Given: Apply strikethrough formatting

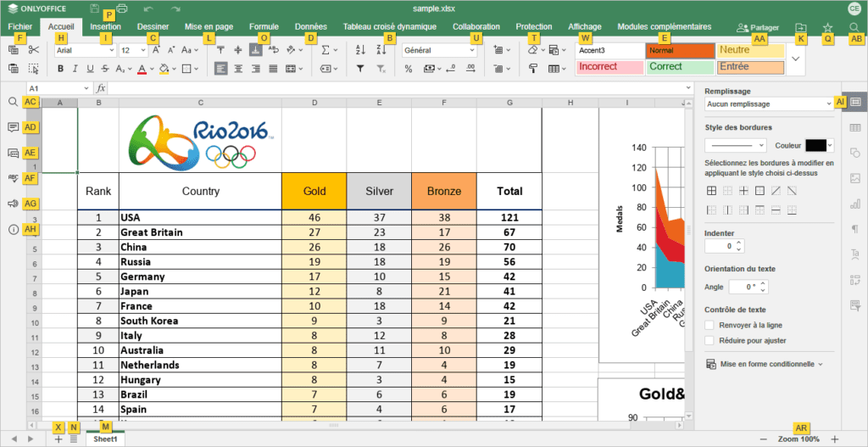Looking at the screenshot, I should coord(106,69).
